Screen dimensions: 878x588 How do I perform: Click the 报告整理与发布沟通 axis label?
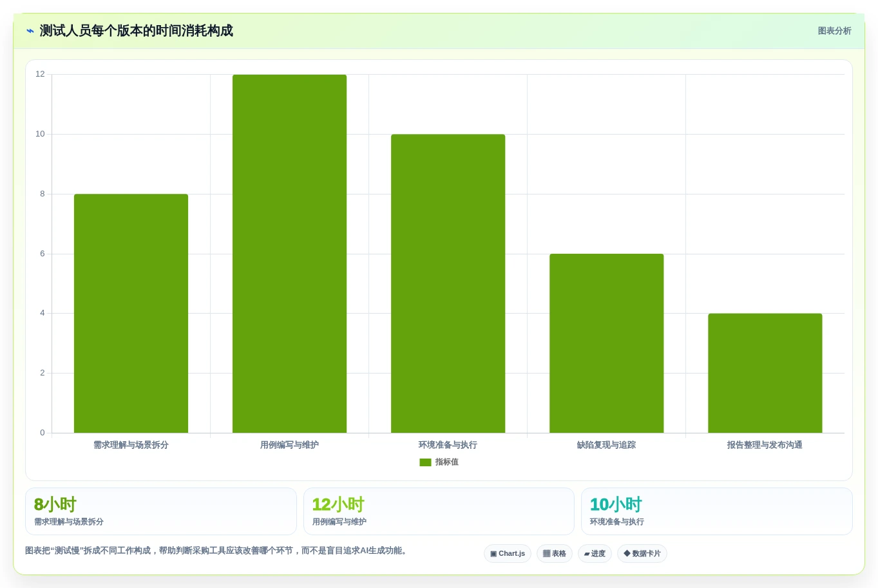pos(765,445)
